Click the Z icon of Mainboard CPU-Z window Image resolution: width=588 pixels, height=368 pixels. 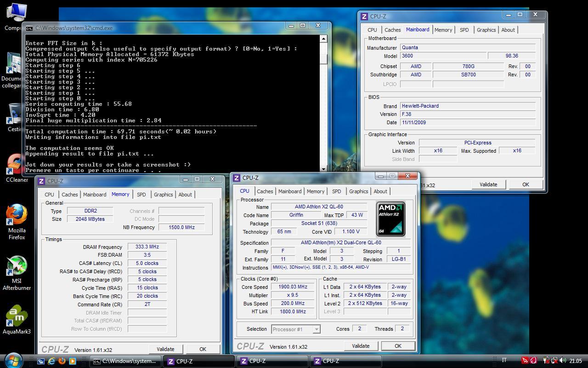click(364, 16)
